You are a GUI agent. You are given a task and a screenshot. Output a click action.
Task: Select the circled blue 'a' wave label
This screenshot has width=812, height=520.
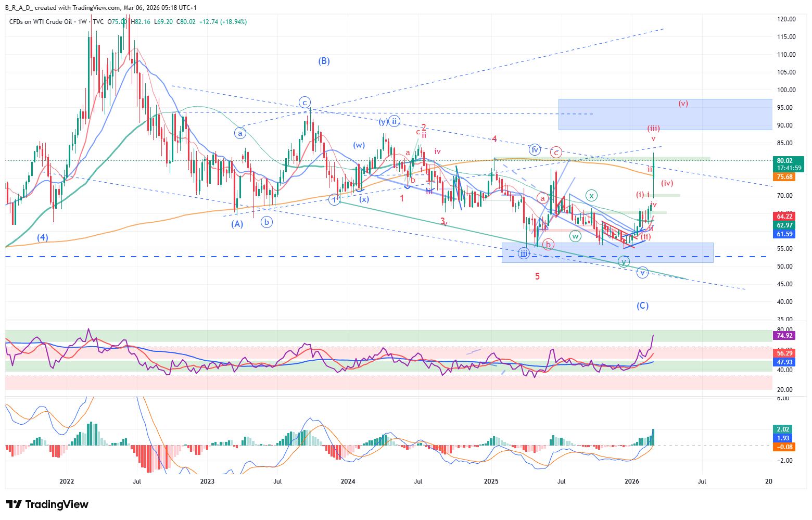240,133
